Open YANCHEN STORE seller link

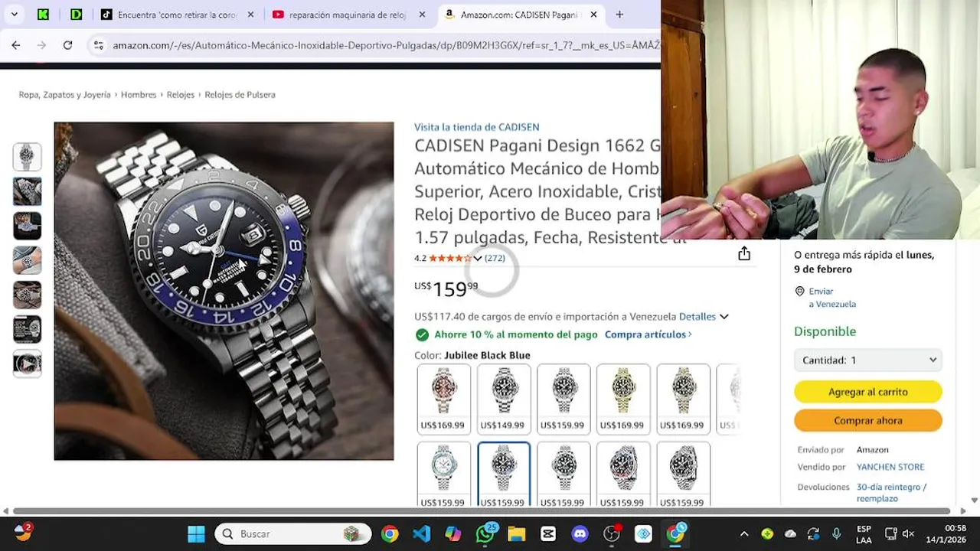coord(890,467)
